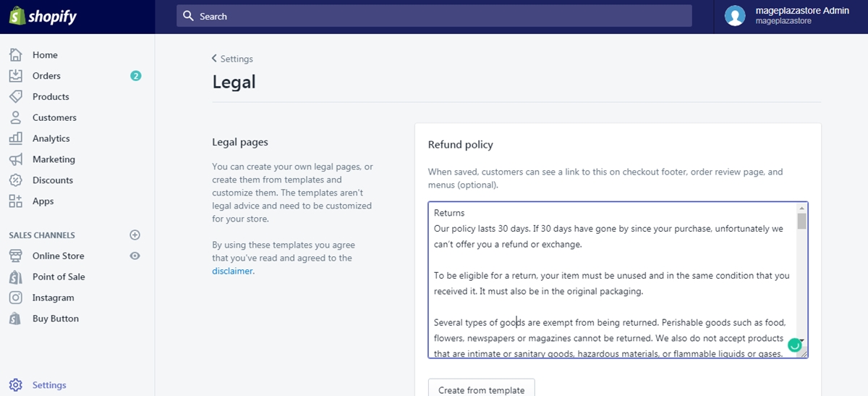
Task: Go to Products via tag icon
Action: click(x=15, y=96)
